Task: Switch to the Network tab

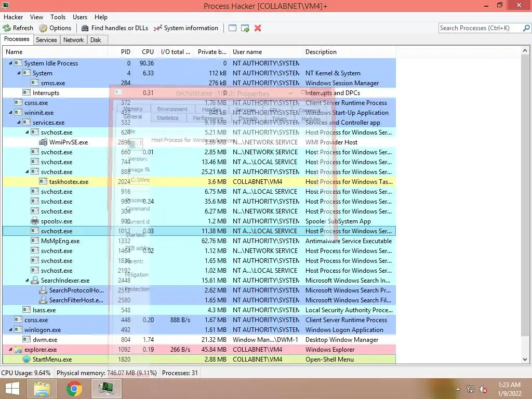Action: click(73, 40)
